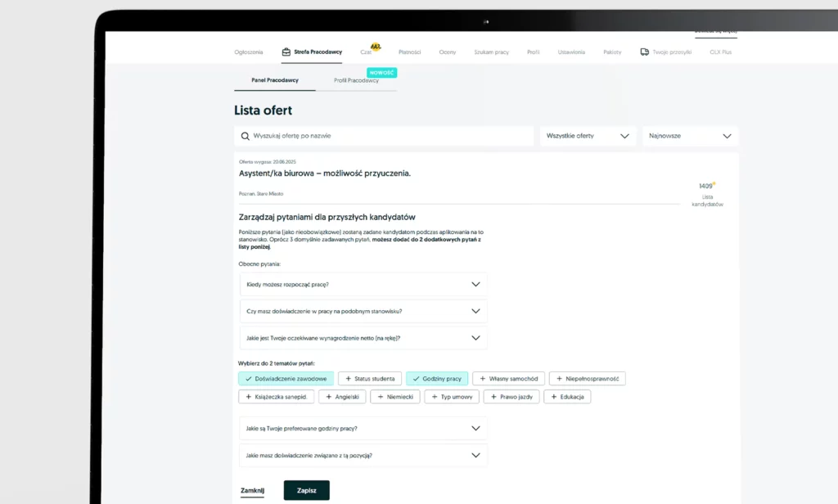Click the yellow badge on the Czat tab
Image resolution: width=838 pixels, height=504 pixels.
[x=376, y=47]
